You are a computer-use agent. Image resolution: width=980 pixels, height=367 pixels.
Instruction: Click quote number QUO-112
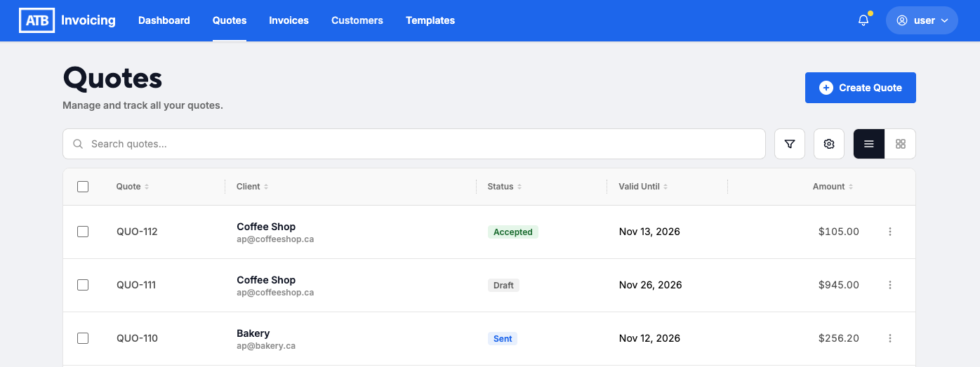click(137, 232)
